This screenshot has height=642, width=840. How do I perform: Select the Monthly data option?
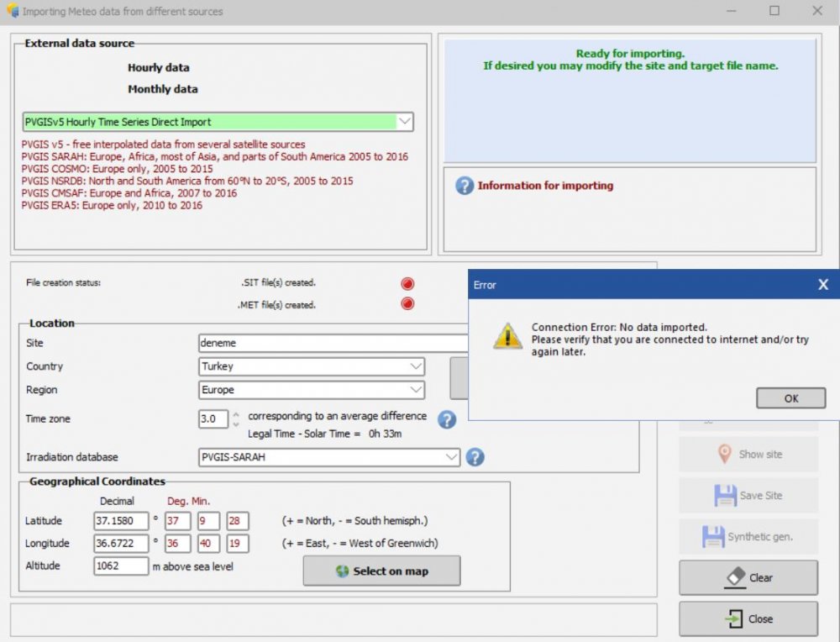(x=163, y=89)
